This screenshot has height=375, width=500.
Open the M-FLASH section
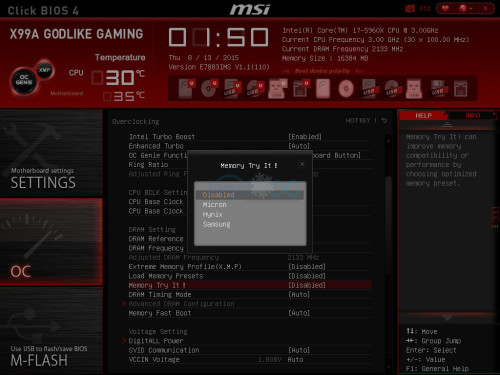pyautogui.click(x=51, y=330)
